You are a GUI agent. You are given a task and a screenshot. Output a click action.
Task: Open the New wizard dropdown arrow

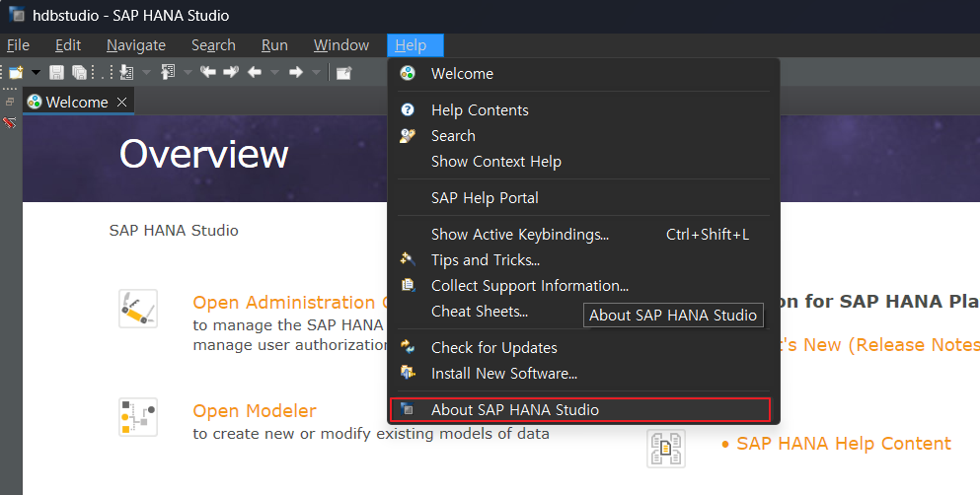[x=36, y=72]
